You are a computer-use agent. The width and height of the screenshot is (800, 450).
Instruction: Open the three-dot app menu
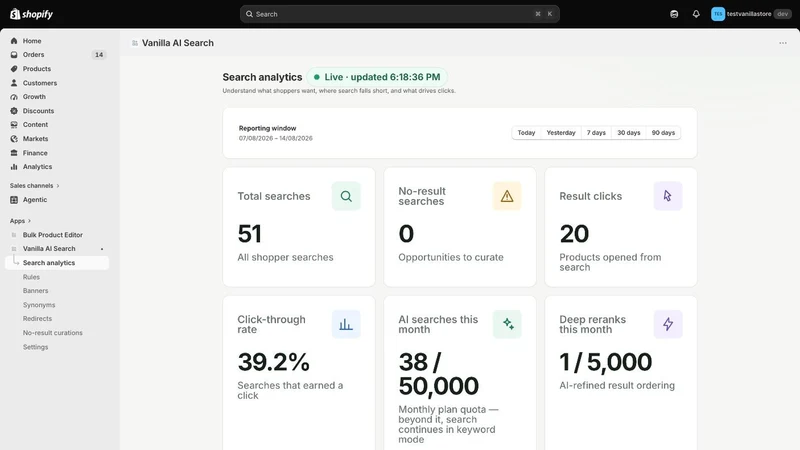[x=783, y=43]
